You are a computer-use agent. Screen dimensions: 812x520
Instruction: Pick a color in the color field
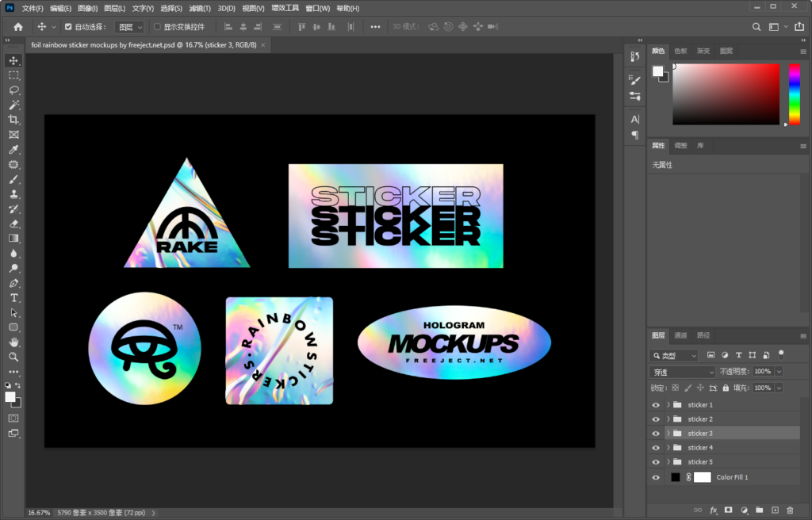click(726, 94)
